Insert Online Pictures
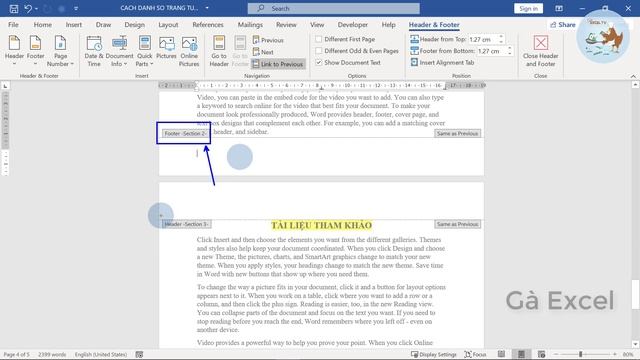The image size is (640, 360). click(x=189, y=51)
